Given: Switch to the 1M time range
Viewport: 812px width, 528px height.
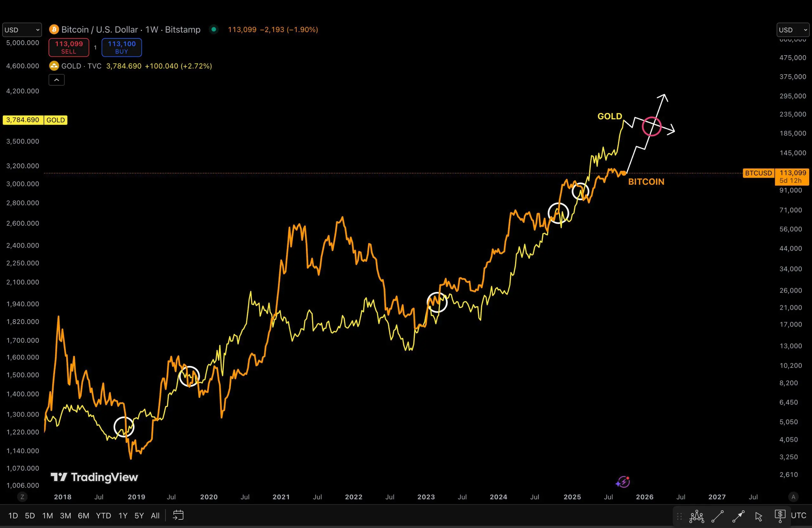Looking at the screenshot, I should [x=48, y=515].
